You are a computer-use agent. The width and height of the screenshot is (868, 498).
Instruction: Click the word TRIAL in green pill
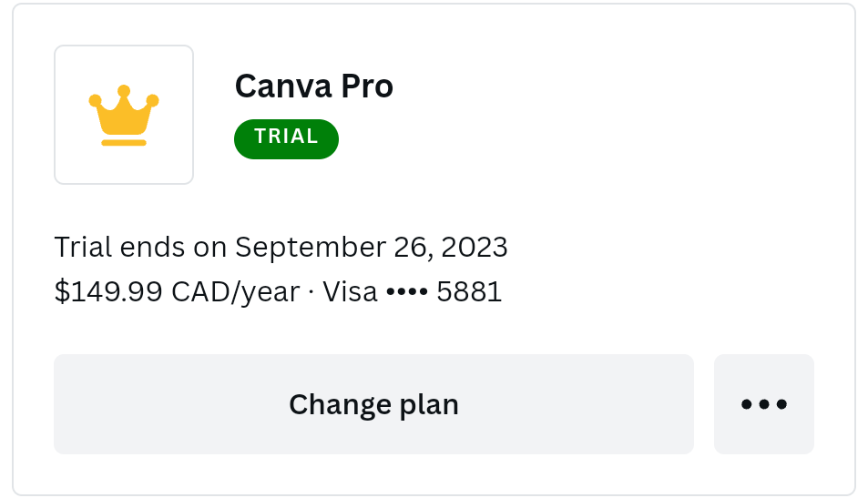286,137
